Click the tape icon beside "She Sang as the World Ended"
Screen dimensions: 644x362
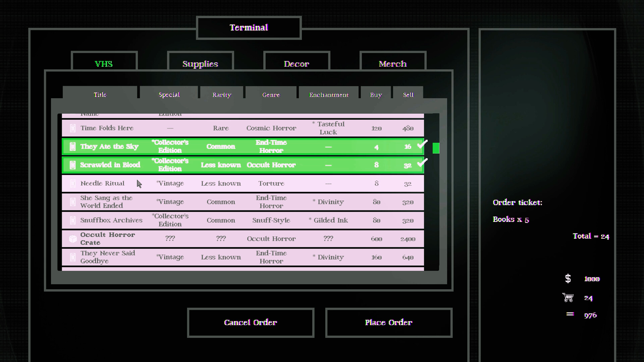(x=72, y=202)
